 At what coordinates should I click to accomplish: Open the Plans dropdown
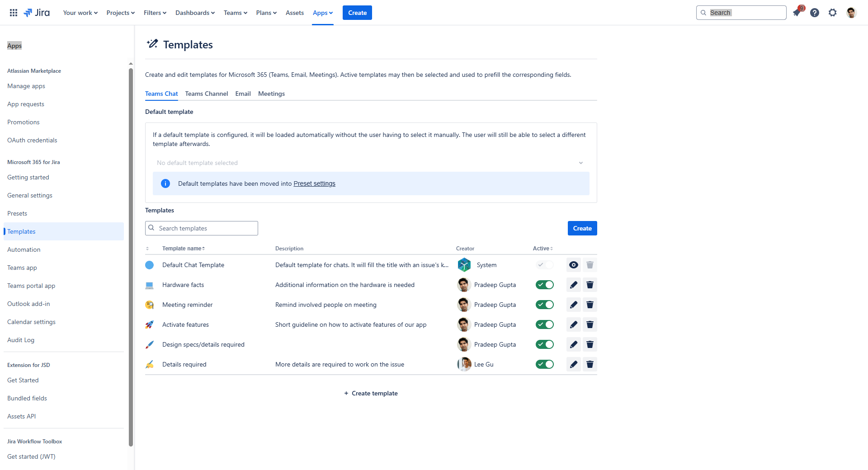[x=266, y=13]
